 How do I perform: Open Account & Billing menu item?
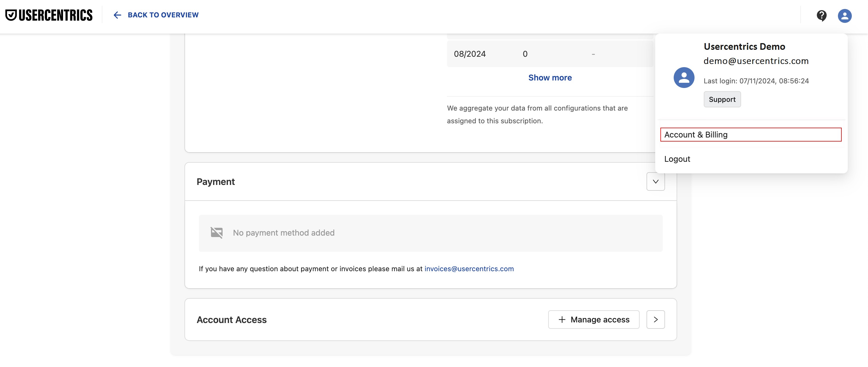point(751,135)
